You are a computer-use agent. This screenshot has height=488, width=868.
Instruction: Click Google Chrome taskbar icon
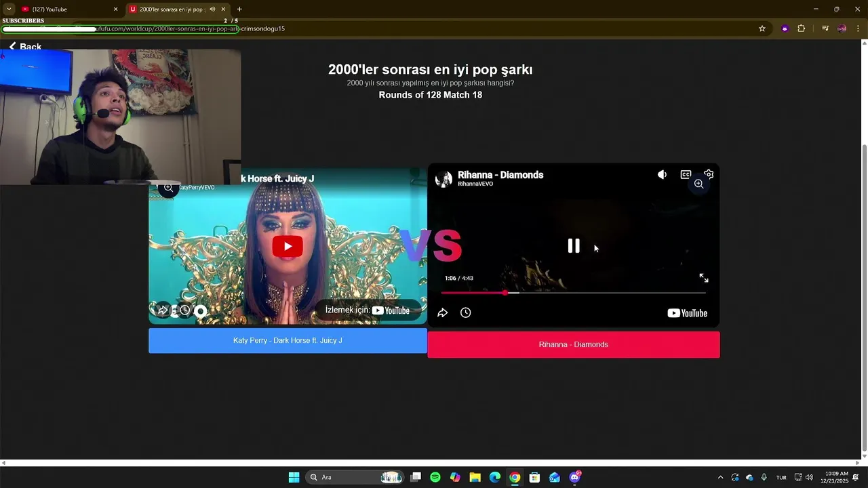[515, 477]
